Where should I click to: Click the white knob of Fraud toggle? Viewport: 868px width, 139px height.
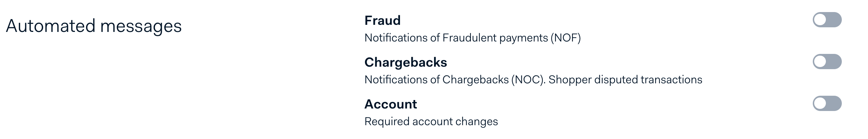click(x=820, y=20)
